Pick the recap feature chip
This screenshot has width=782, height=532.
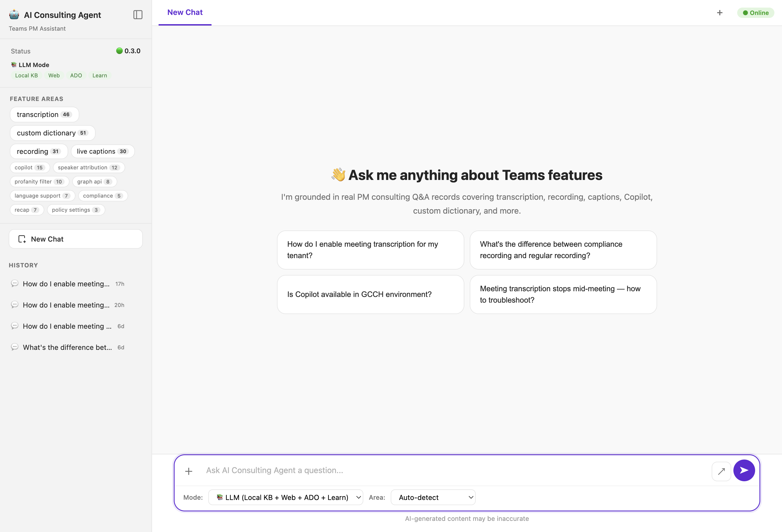pos(27,210)
